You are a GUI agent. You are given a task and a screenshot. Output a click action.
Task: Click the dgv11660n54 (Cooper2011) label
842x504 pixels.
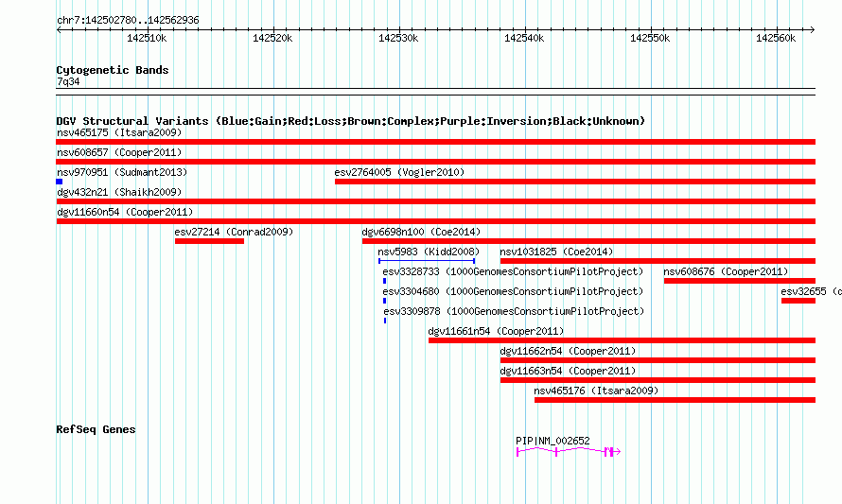(x=125, y=212)
